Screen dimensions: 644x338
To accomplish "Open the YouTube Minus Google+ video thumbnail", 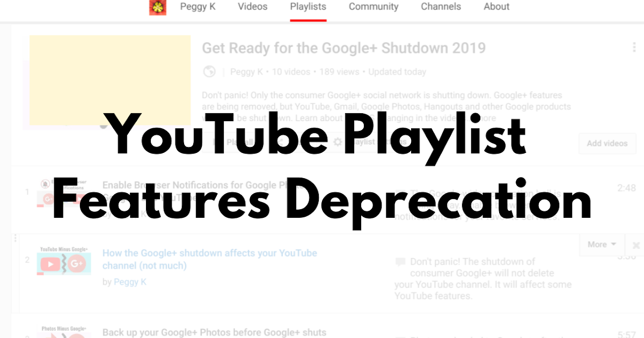I will pos(64,261).
